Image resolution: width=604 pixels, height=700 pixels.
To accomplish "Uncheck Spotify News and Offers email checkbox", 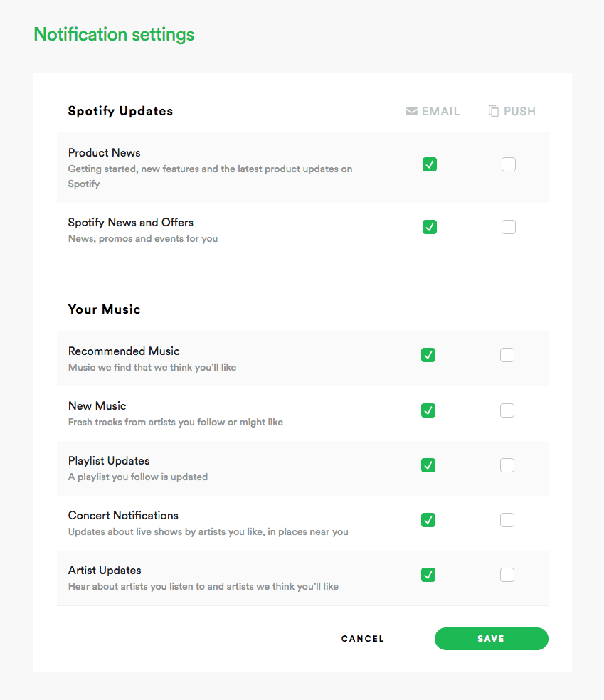I will point(430,227).
